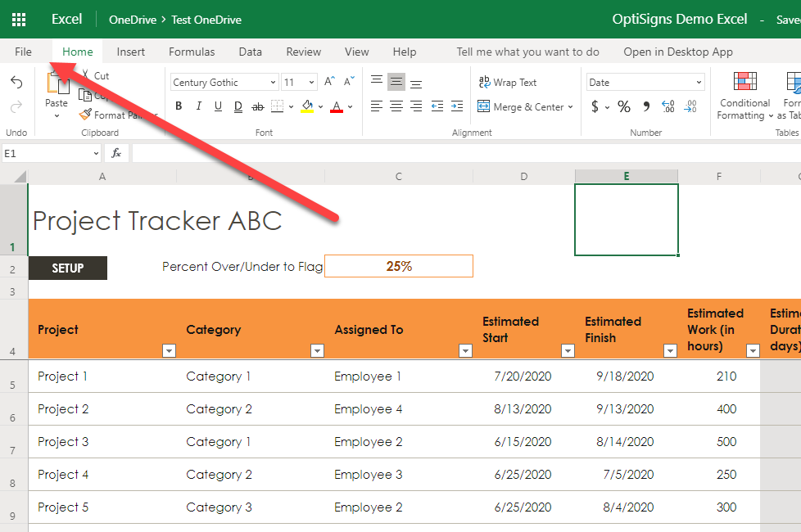Click the increase indent icon
Image resolution: width=801 pixels, height=532 pixels.
pos(457,106)
